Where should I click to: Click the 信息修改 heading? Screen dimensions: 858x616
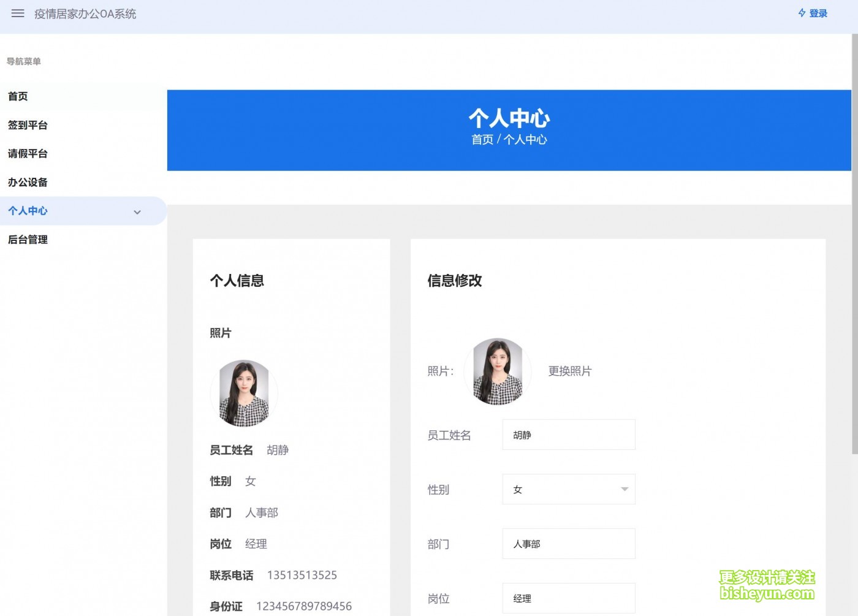tap(455, 281)
